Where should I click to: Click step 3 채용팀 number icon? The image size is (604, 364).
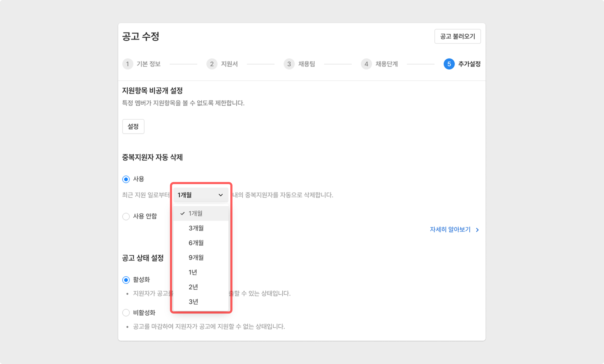point(289,64)
